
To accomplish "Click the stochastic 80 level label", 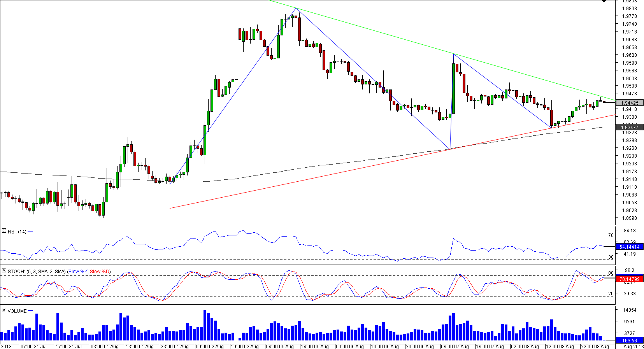I will pyautogui.click(x=611, y=273).
